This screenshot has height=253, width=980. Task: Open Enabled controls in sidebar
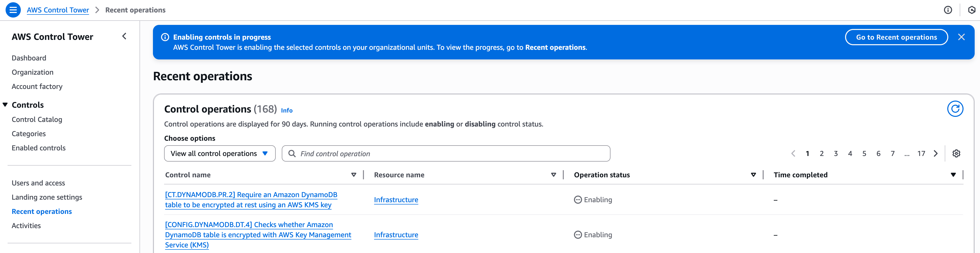39,148
